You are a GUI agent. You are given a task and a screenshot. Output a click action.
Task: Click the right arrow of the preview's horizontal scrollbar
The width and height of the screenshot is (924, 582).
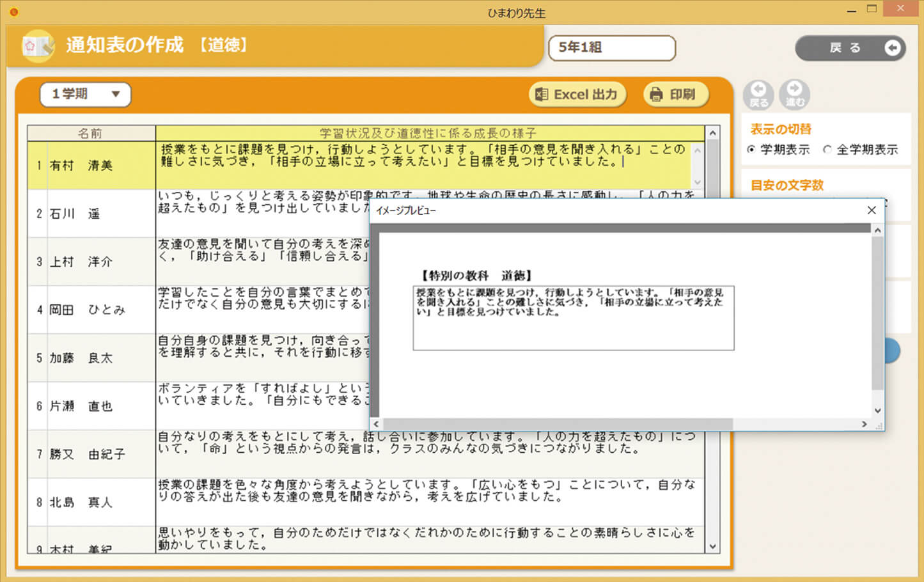[865, 423]
